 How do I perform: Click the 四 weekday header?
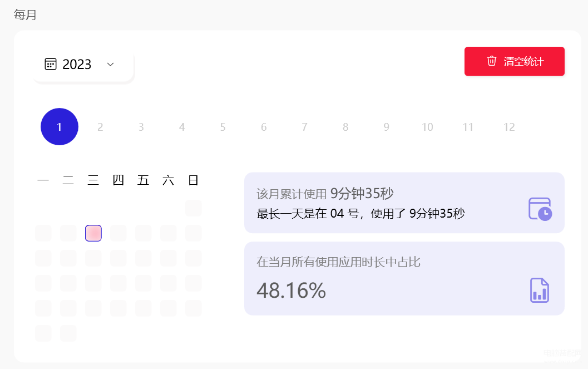click(118, 180)
